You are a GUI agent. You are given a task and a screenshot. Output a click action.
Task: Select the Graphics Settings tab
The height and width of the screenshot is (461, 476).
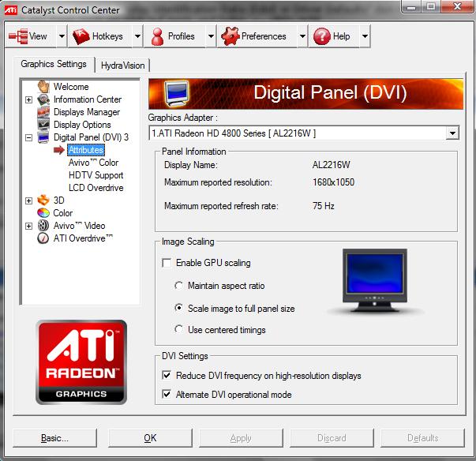pos(54,64)
